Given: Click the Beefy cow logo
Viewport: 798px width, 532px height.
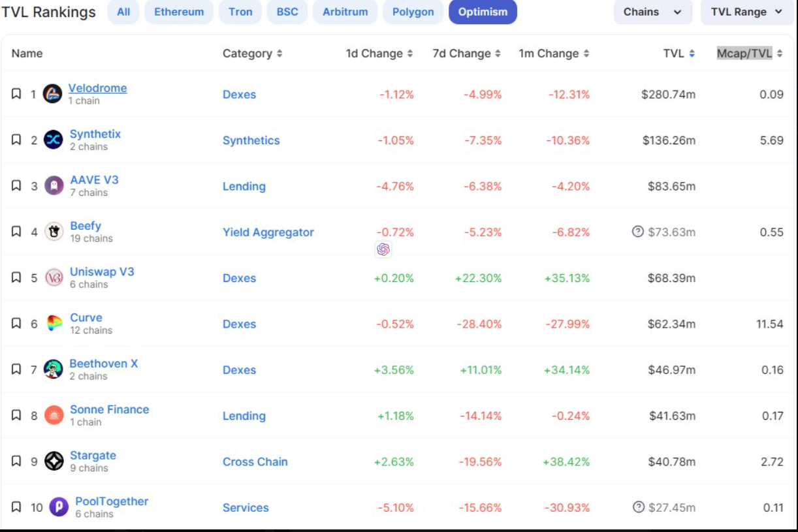Looking at the screenshot, I should tap(54, 232).
